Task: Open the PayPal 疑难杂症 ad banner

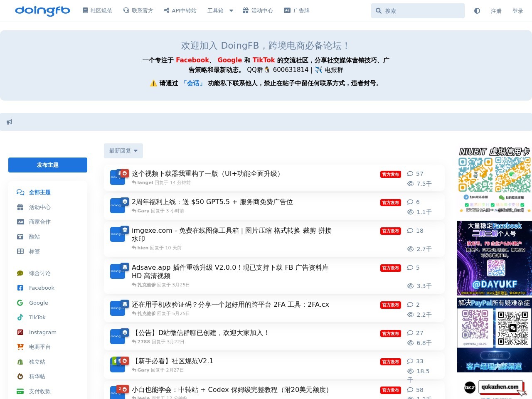Action: 495,335
